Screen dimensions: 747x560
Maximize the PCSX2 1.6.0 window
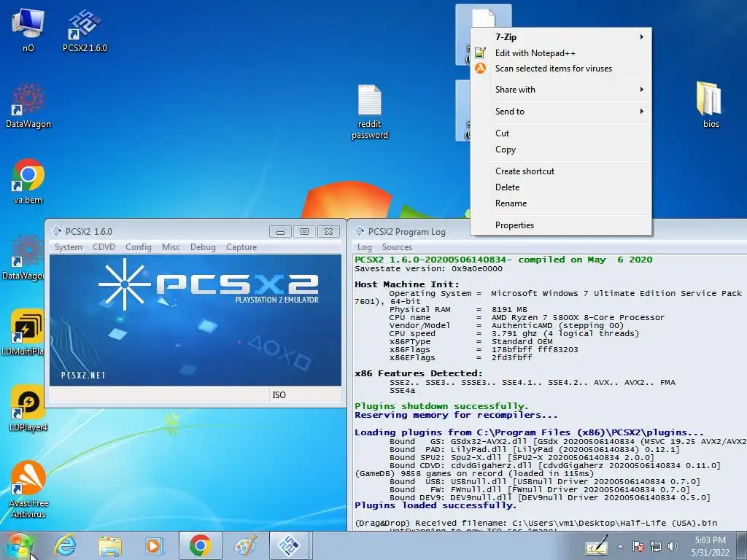(304, 231)
